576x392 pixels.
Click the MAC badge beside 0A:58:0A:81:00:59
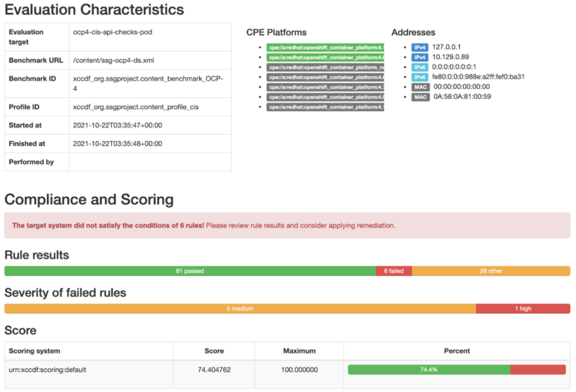pos(420,97)
